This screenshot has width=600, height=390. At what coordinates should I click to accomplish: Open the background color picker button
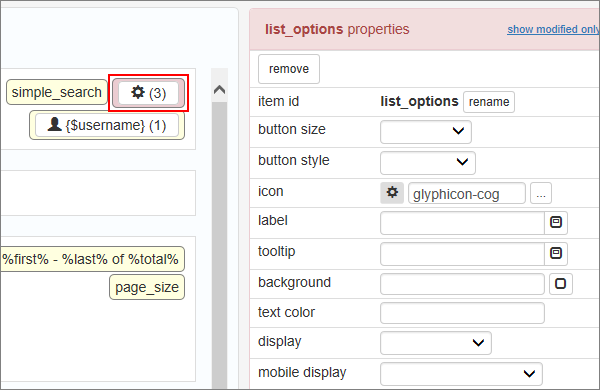coord(561,284)
